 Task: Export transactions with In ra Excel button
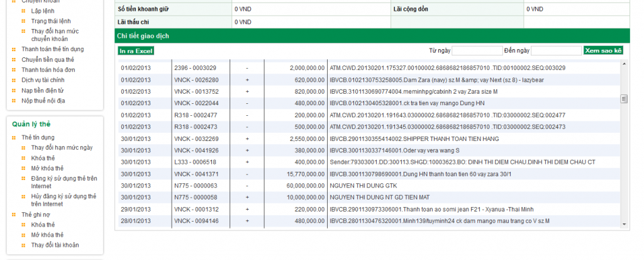click(136, 50)
